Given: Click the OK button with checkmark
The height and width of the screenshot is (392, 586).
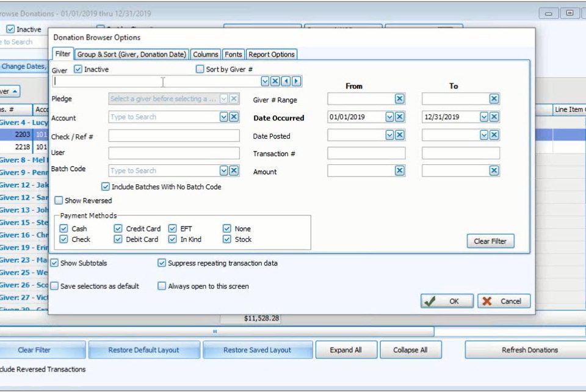Looking at the screenshot, I should tap(447, 301).
